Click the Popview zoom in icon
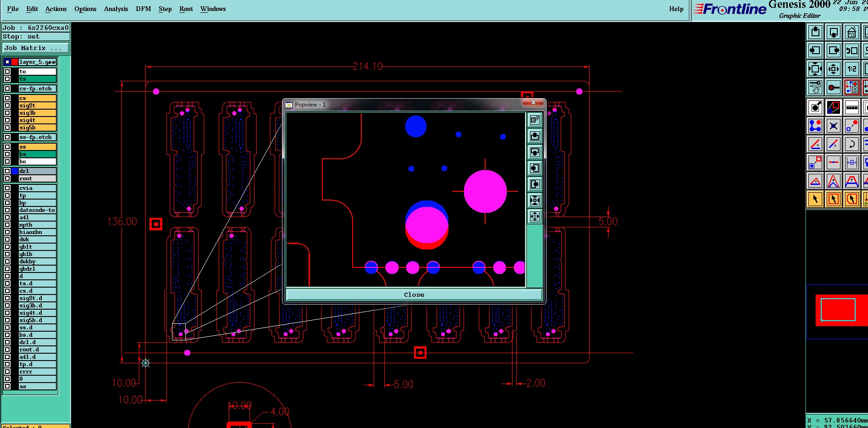Image resolution: width=868 pixels, height=428 pixels. (x=535, y=200)
